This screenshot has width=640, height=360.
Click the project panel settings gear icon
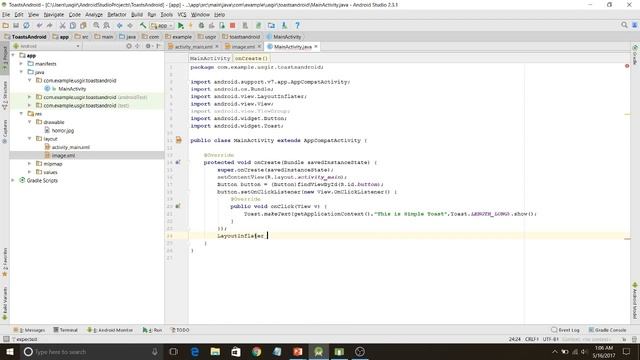point(148,46)
